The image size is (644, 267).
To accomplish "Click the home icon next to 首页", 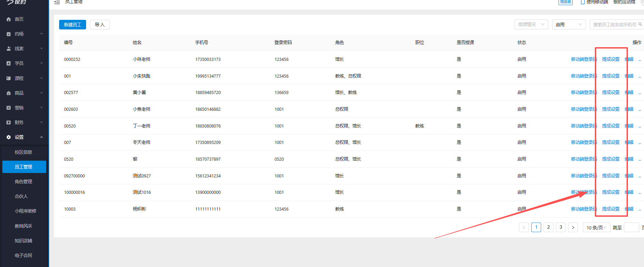I will [9, 19].
